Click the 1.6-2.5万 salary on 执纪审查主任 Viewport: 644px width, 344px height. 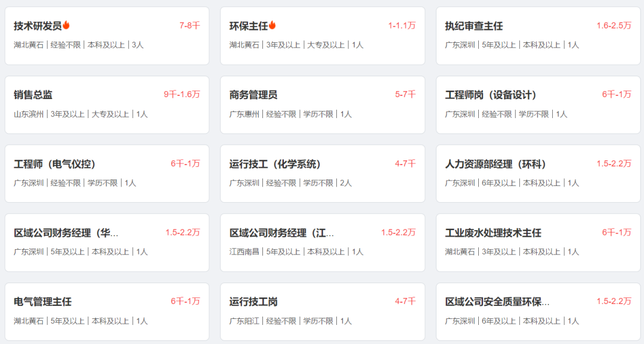[x=614, y=26]
